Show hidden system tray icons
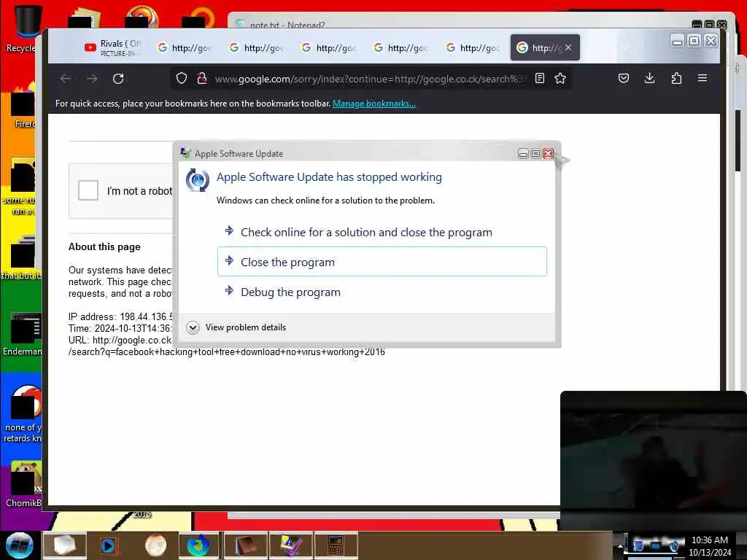 point(620,545)
